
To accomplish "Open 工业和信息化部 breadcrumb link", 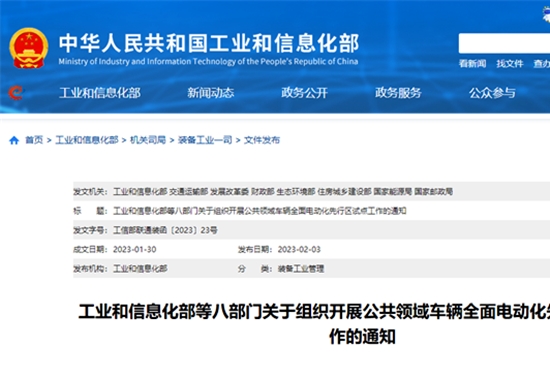I will (87, 140).
